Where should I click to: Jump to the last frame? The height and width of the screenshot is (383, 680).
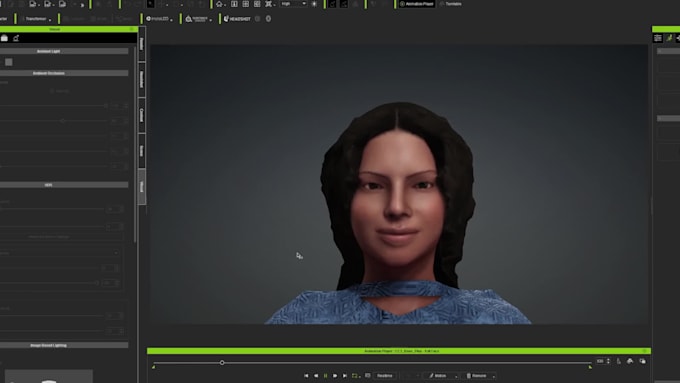pos(345,376)
